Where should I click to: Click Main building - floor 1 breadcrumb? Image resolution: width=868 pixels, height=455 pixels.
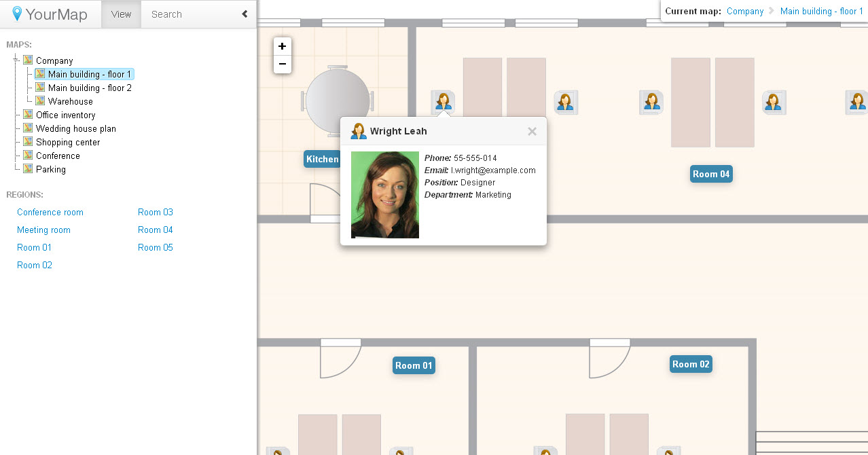[822, 11]
